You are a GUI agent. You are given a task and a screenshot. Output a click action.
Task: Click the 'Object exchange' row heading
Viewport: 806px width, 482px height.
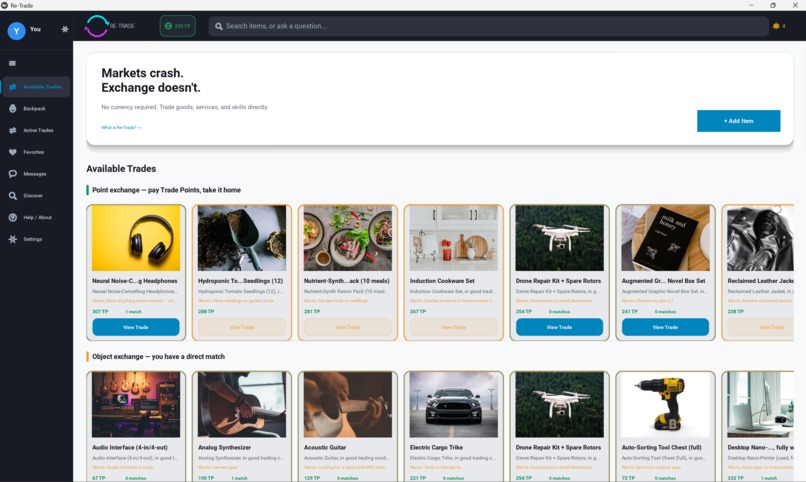click(158, 357)
